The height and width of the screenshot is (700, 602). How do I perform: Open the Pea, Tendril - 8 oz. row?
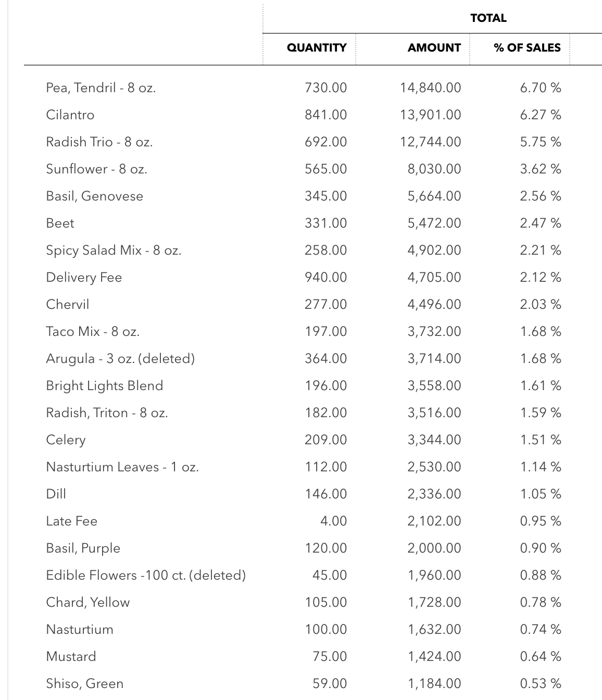click(101, 87)
